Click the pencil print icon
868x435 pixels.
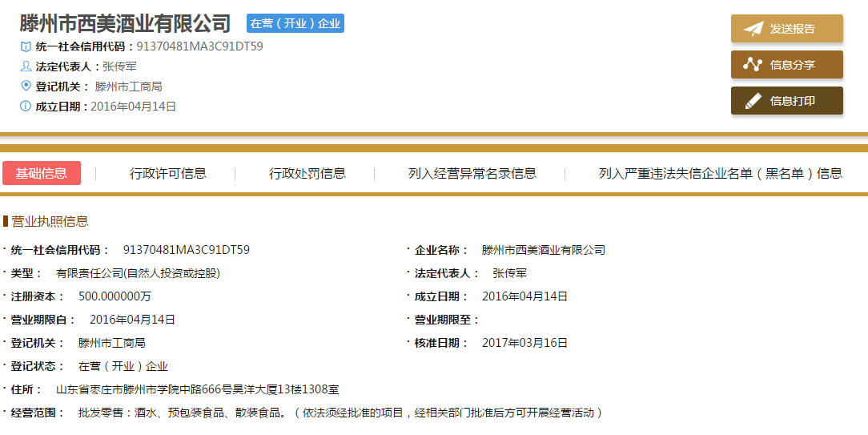click(753, 101)
